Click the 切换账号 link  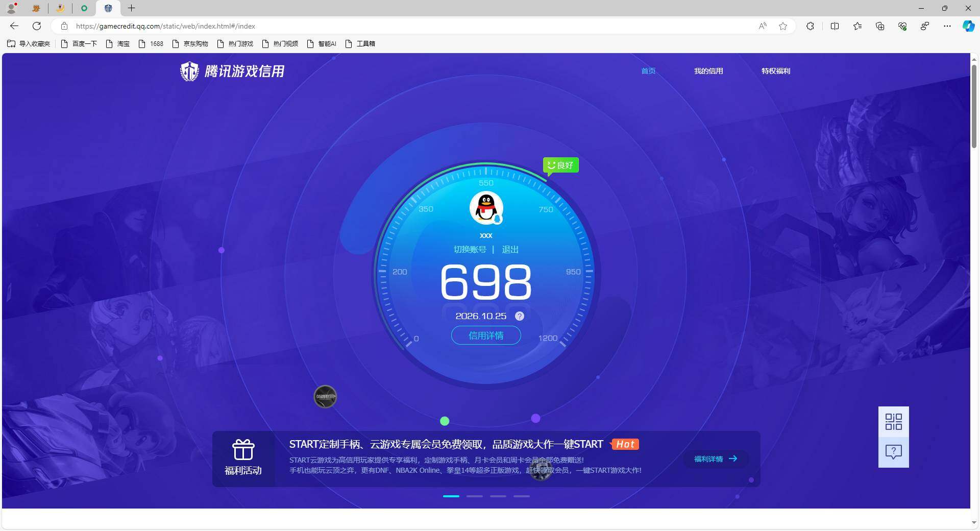pyautogui.click(x=470, y=249)
